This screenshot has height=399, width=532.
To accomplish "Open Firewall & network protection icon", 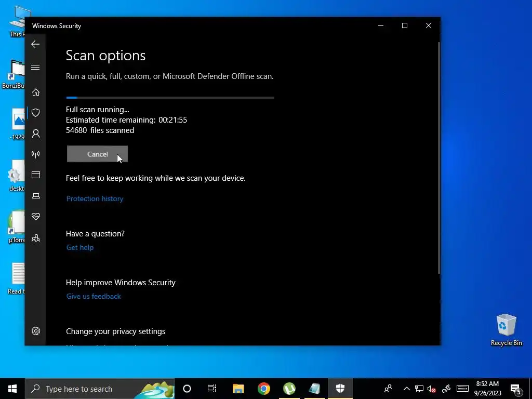I will coord(36,154).
